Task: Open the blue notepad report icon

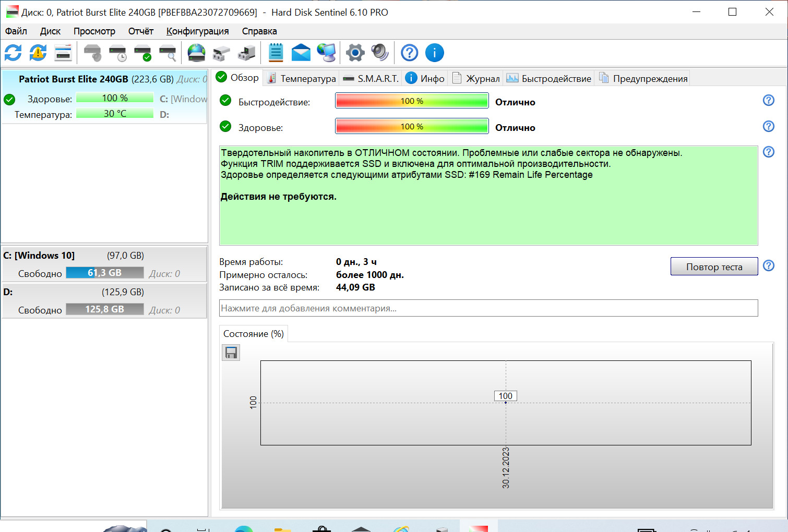Action: 276,53
